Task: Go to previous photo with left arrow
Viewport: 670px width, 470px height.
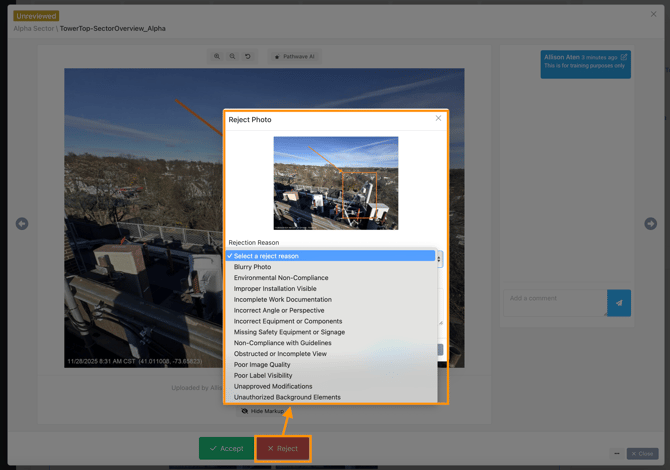Action: (22, 224)
